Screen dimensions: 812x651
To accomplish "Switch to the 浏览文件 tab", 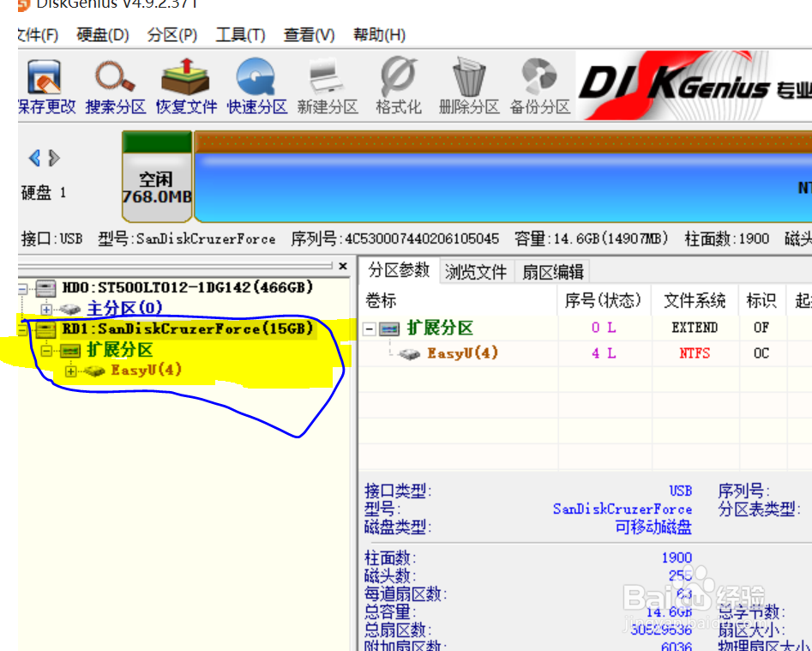I will 475,272.
